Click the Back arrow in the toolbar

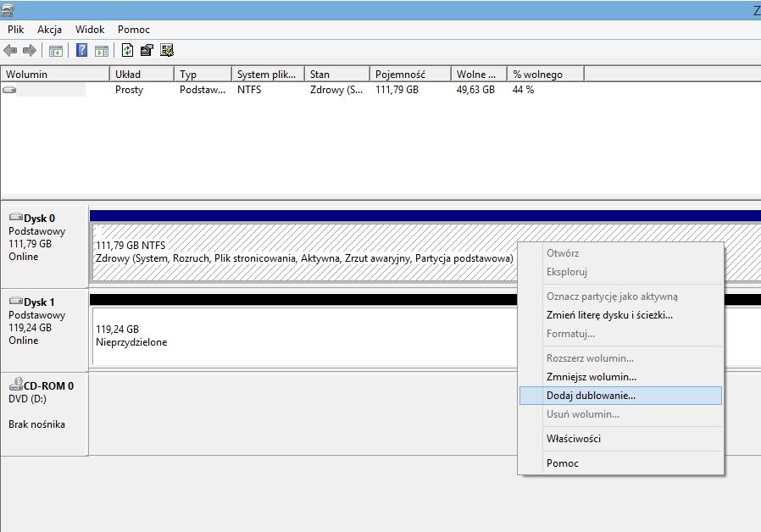coord(10,50)
